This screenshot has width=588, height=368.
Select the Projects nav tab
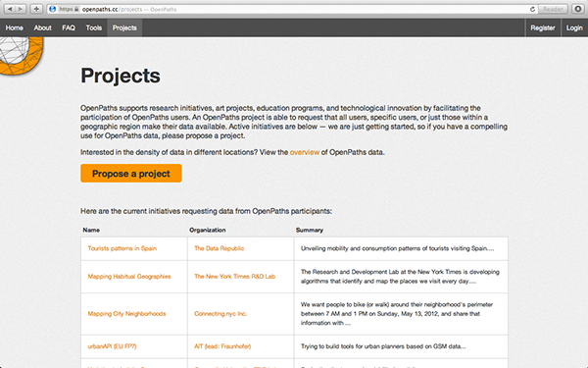point(124,27)
